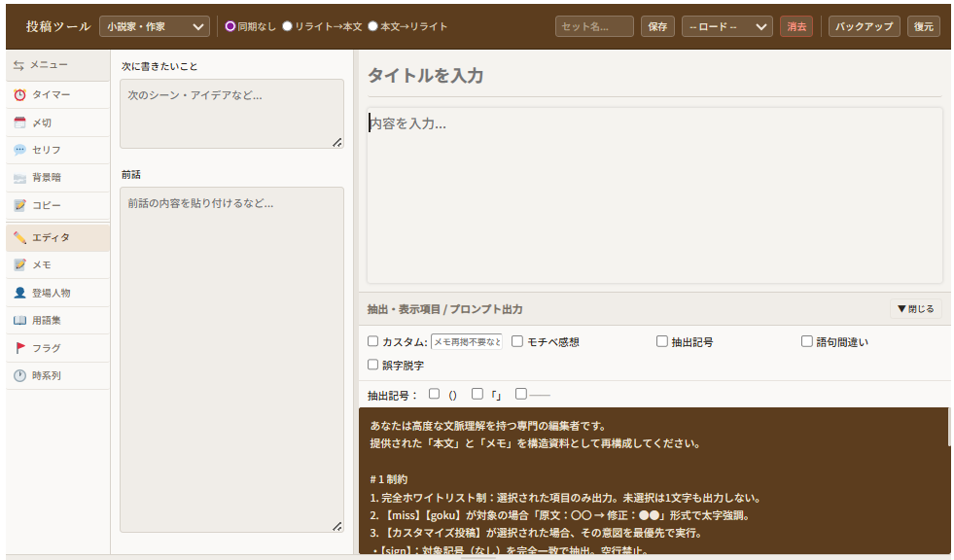Select the メ切 deadline icon in sidebar

[x=41, y=122]
